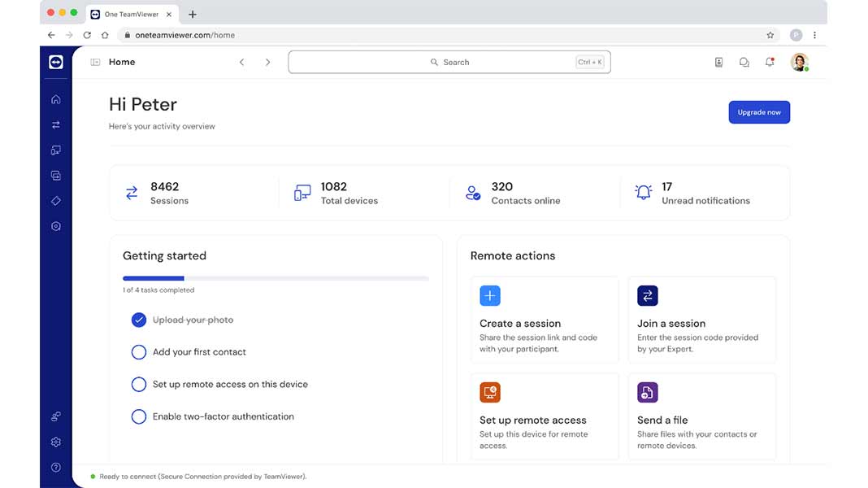The image size is (868, 488).
Task: Open the Home icon in left sidebar
Action: point(56,99)
